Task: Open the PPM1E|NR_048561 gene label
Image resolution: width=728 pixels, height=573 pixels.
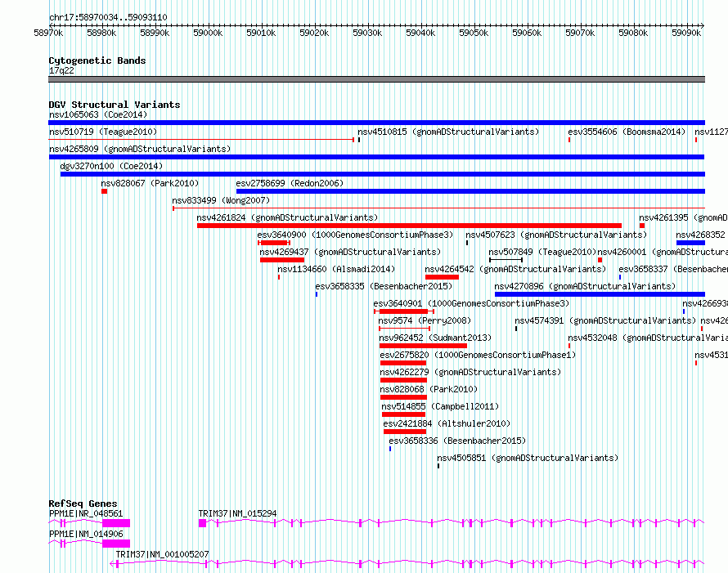Action: (x=86, y=513)
